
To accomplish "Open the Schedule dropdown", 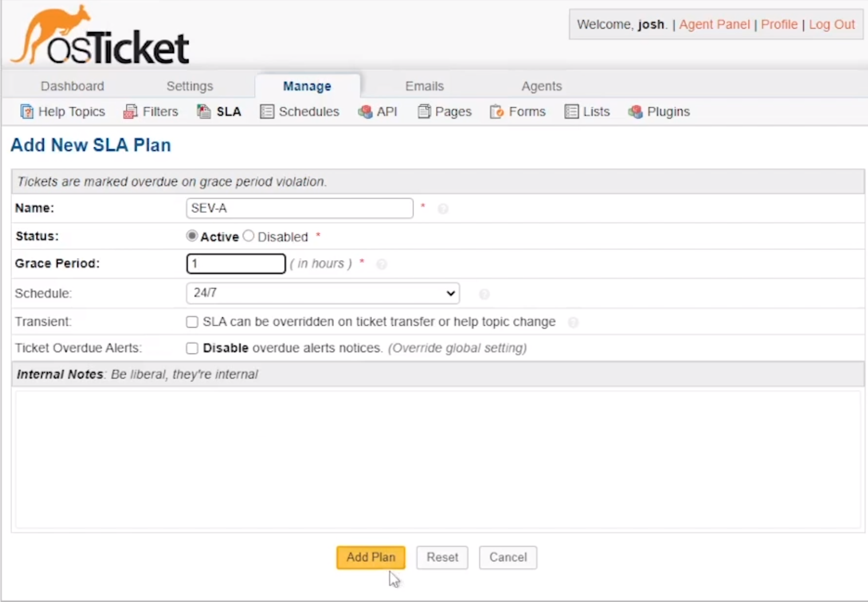I will (322, 293).
